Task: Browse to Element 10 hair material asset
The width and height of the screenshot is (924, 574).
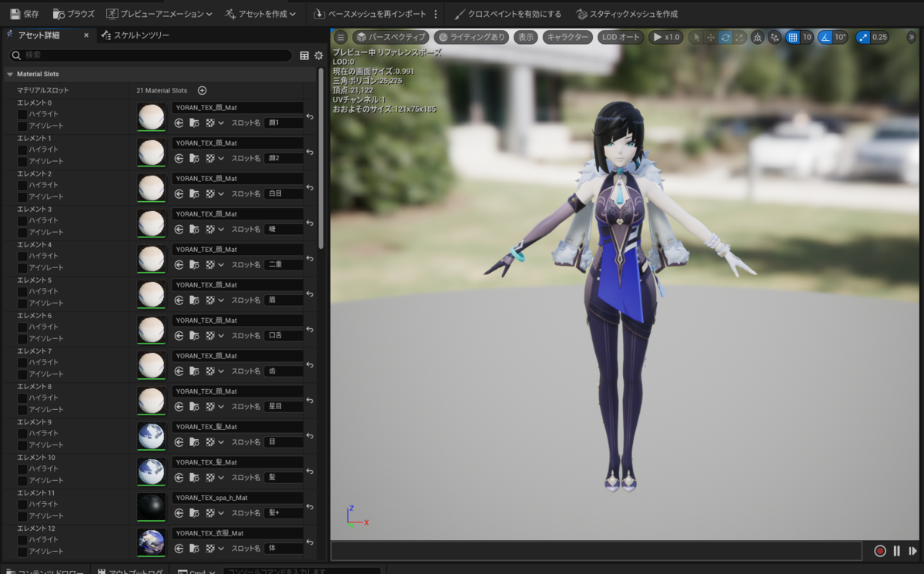Action: click(194, 477)
